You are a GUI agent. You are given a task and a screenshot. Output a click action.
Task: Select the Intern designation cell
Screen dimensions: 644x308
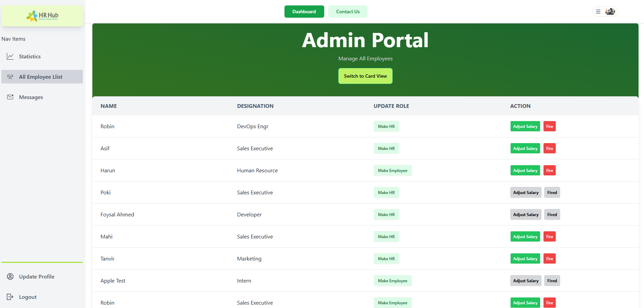(244, 281)
